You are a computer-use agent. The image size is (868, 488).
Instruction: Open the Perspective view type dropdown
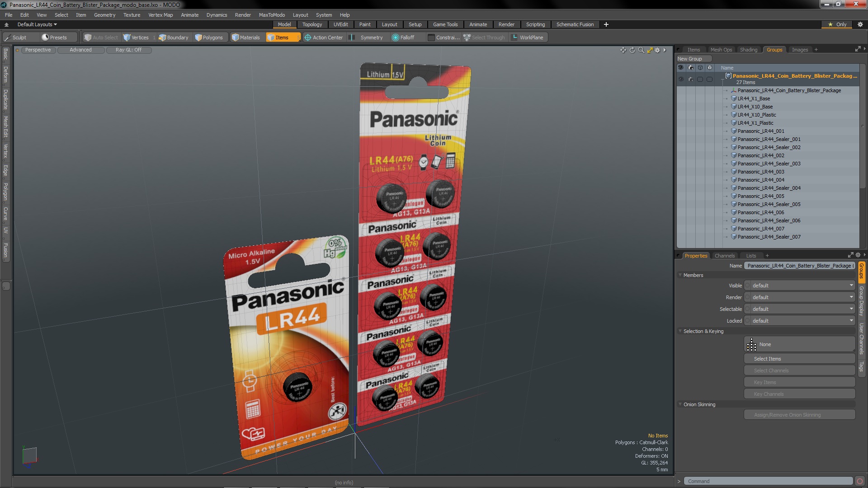click(x=38, y=50)
